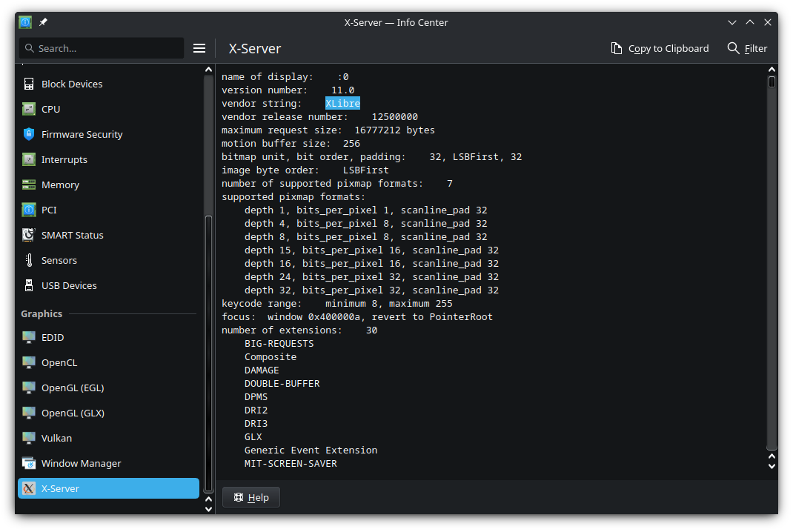This screenshot has height=532, width=793.
Task: Open the Memory module icon
Action: [29, 185]
